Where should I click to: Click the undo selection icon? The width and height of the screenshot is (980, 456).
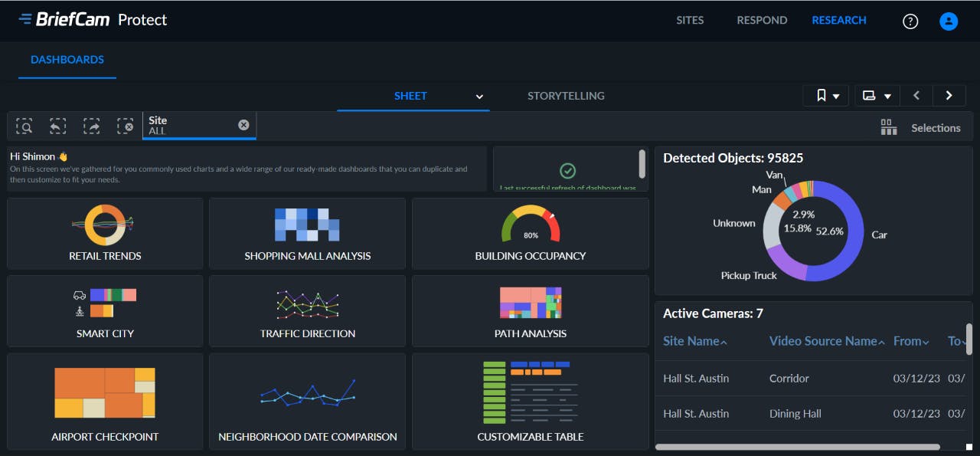coord(57,126)
